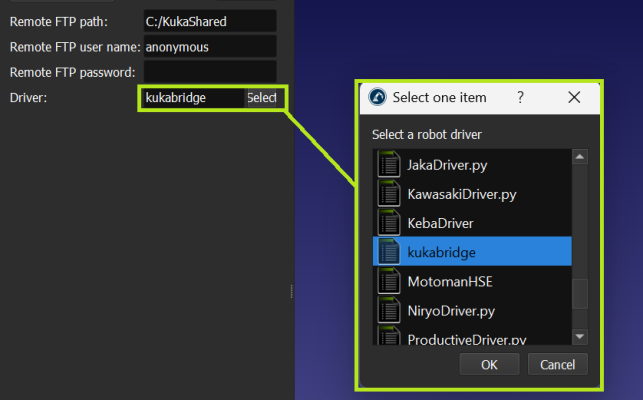Open driver chooser with Select button
This screenshot has width=643, height=400.
pyautogui.click(x=262, y=98)
